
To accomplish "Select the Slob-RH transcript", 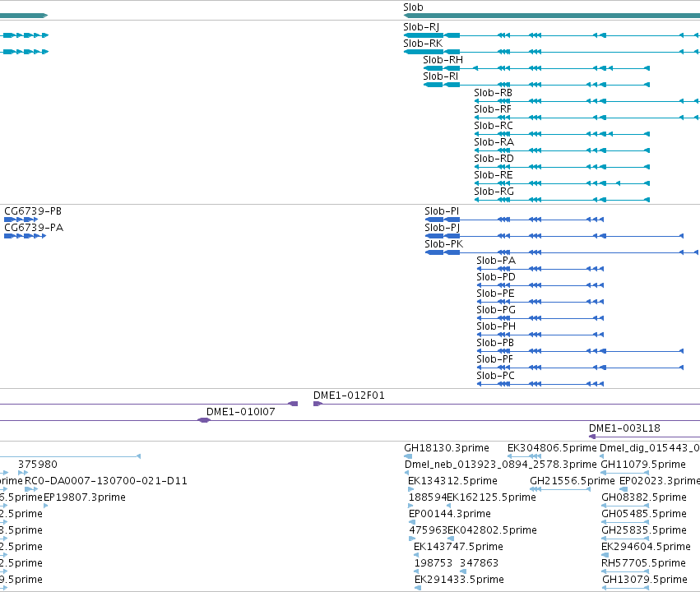I will point(536,68).
